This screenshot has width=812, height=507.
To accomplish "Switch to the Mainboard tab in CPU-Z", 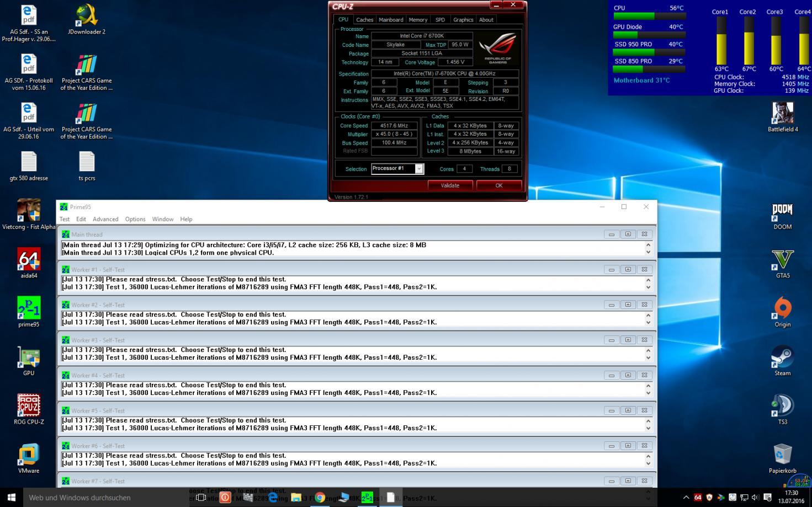I will (x=391, y=20).
